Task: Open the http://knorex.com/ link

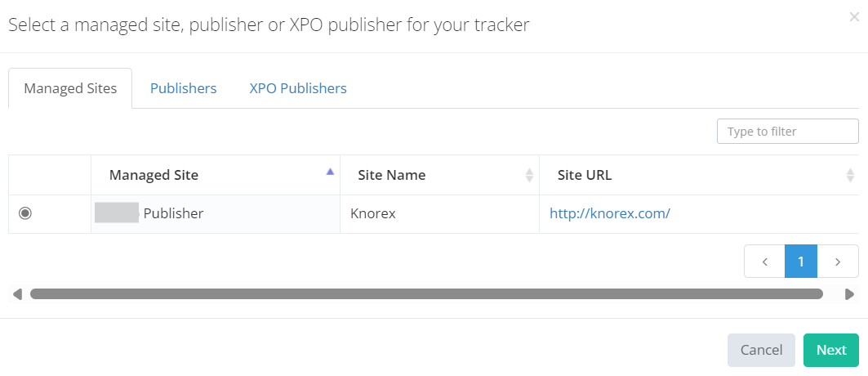Action: 609,213
